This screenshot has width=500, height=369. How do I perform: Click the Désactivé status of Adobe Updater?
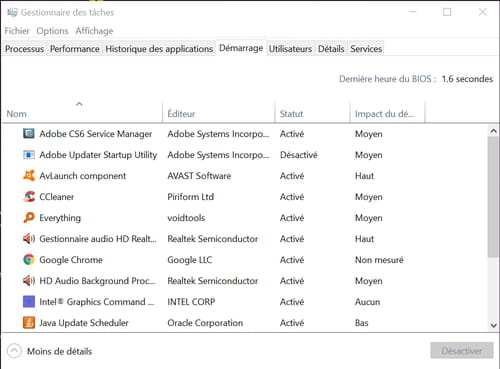click(x=299, y=155)
